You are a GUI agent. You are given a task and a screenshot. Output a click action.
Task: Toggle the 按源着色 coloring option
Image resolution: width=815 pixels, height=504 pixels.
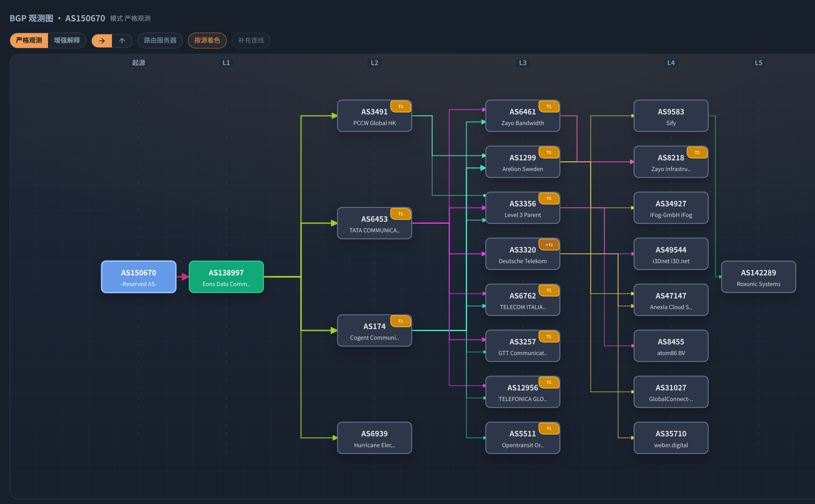[x=207, y=40]
